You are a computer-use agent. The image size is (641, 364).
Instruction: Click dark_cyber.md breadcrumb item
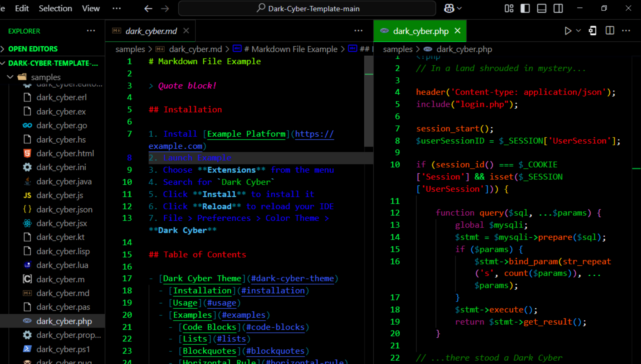coord(195,49)
